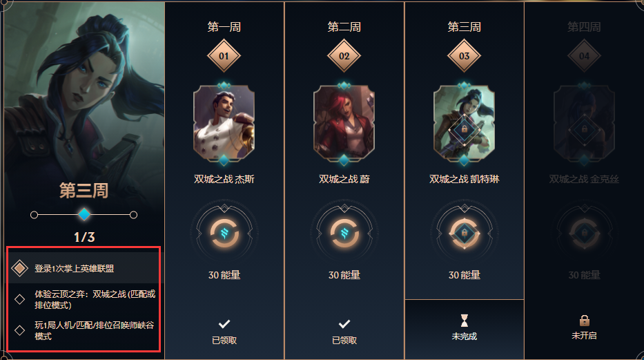Toggle the 玩1局人机 mission diamond marker
Viewport: 644px width, 360px height.
pos(19,330)
